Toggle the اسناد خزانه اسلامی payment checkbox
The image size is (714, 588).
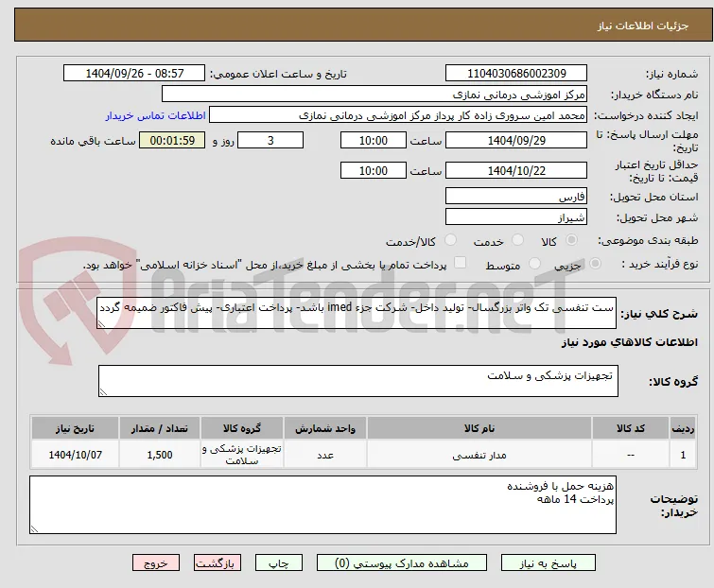[x=461, y=263]
